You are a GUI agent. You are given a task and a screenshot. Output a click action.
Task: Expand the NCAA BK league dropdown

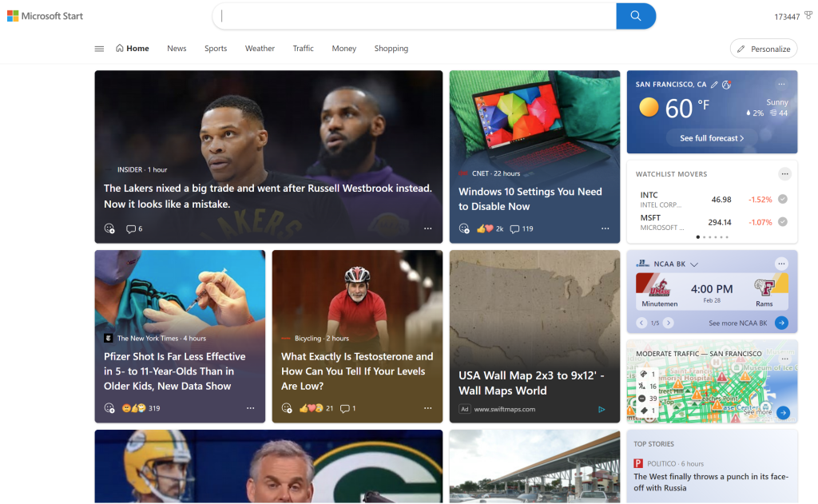click(x=694, y=264)
